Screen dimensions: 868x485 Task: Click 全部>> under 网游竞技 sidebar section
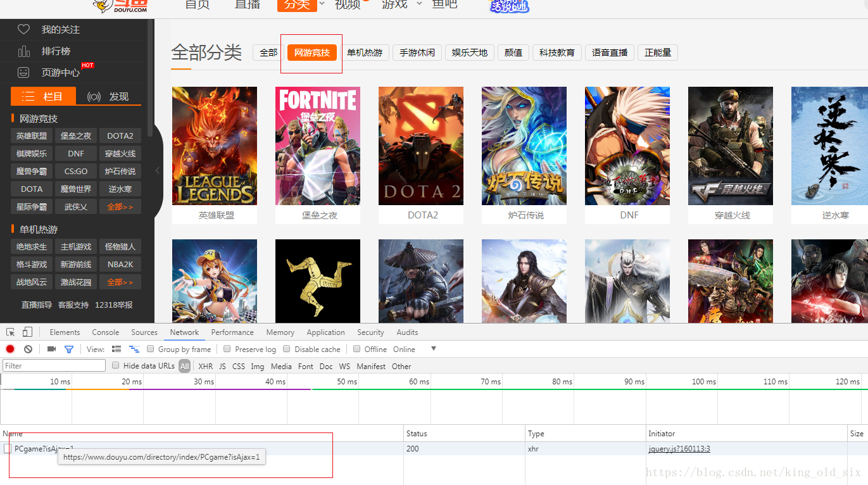pos(120,206)
